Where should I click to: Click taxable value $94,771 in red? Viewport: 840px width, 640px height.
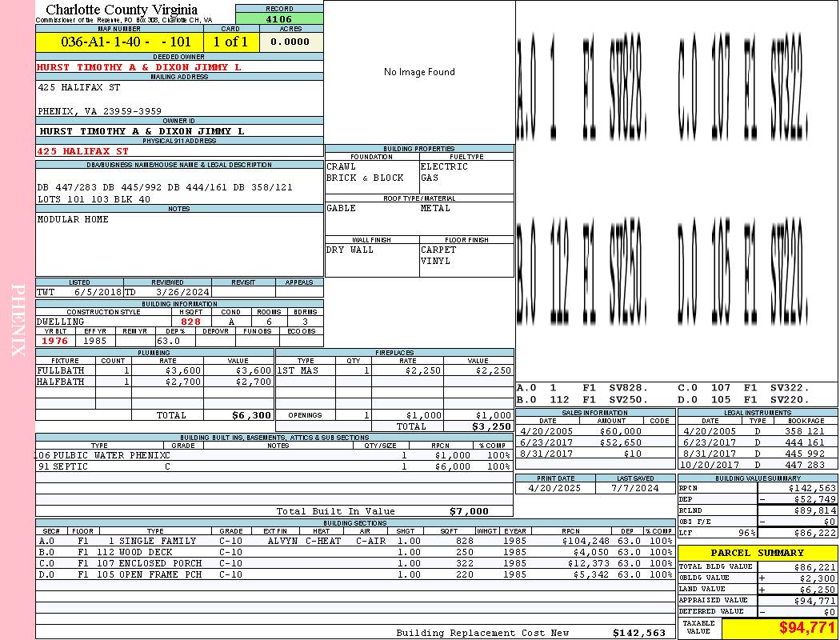click(x=806, y=627)
